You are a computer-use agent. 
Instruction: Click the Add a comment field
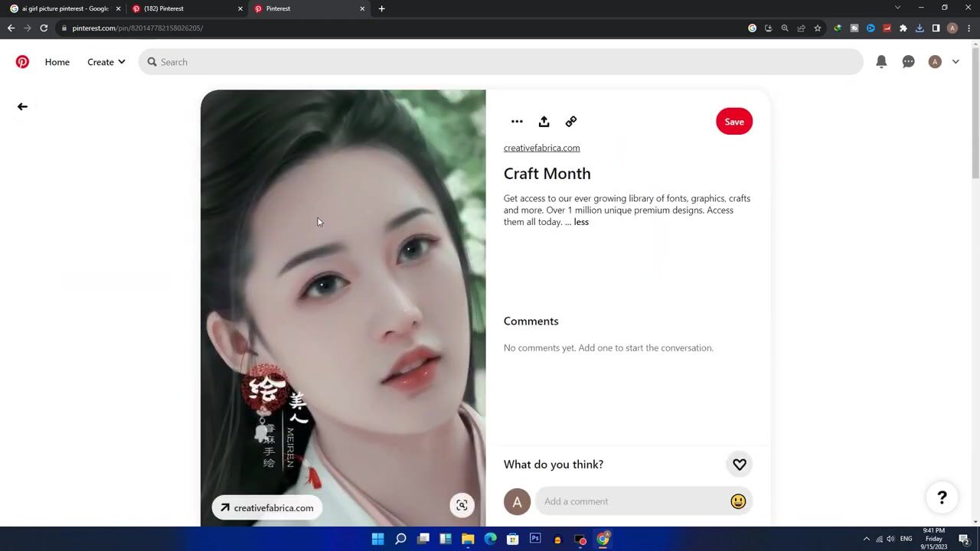632,501
